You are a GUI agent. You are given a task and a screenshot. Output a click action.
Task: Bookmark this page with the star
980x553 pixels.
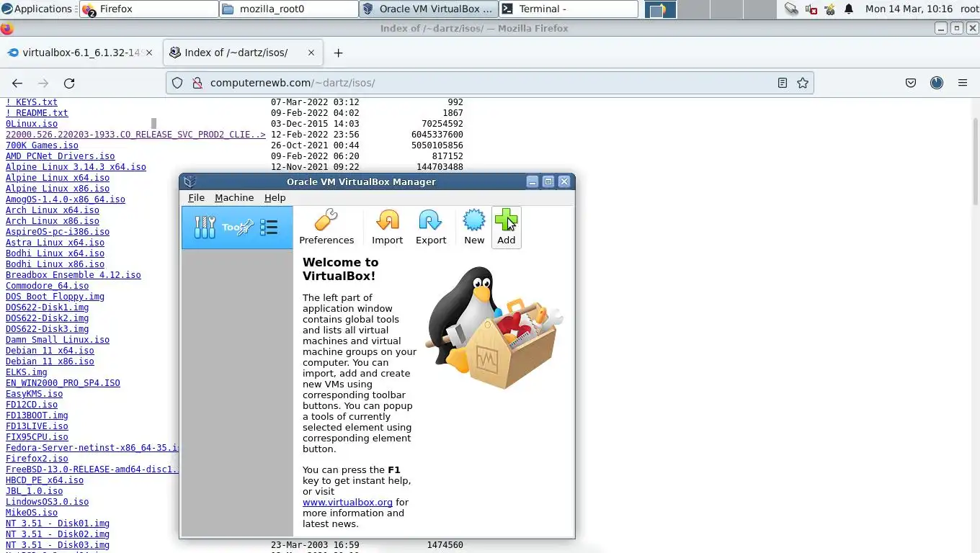(x=803, y=83)
